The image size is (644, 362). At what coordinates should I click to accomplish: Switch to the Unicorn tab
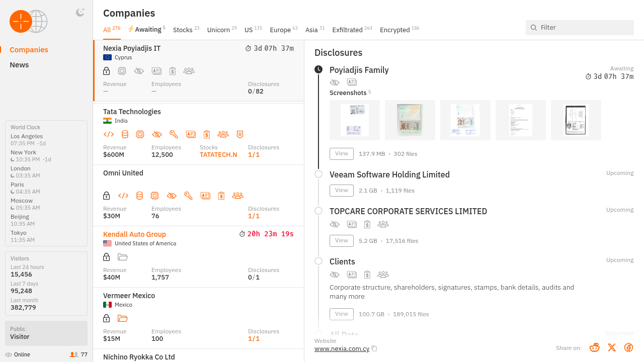(222, 30)
